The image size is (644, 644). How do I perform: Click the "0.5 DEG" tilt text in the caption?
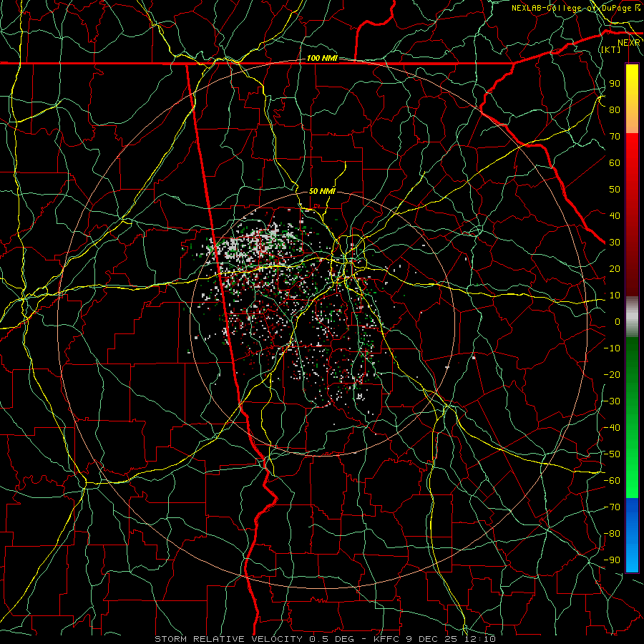pyautogui.click(x=333, y=639)
